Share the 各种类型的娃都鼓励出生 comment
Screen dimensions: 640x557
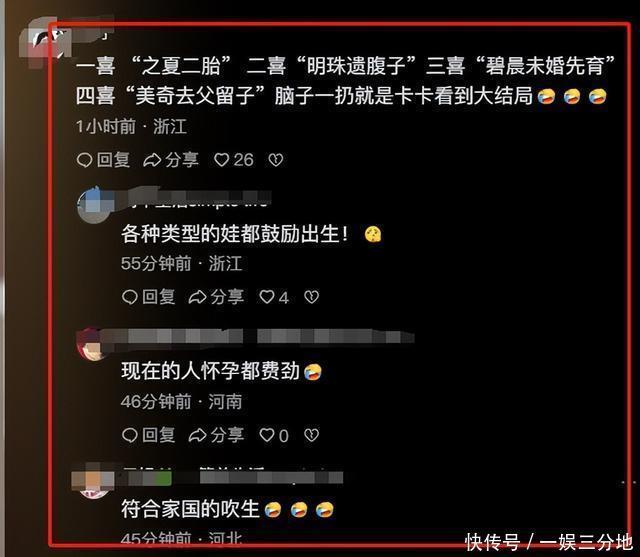(216, 297)
